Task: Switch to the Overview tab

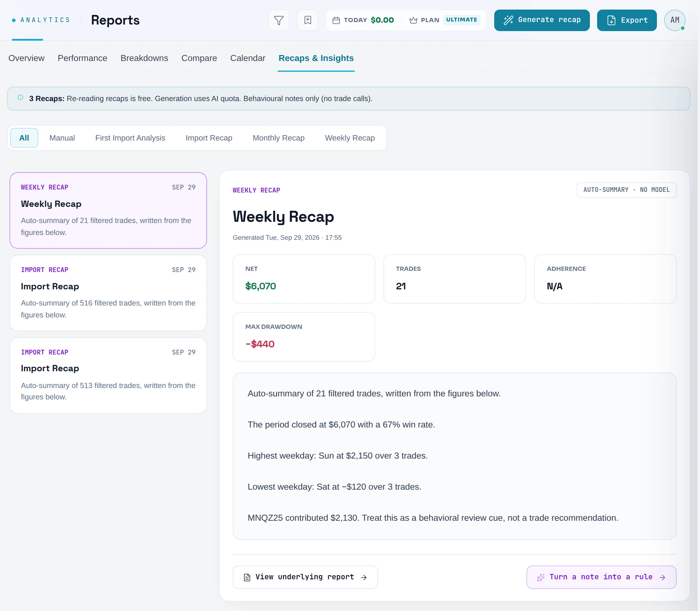Action: click(x=26, y=58)
